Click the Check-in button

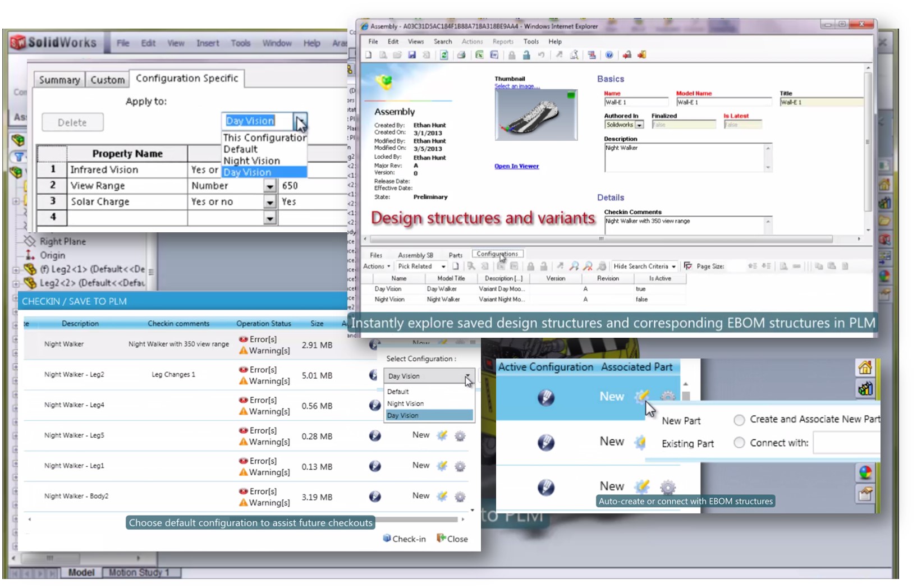point(404,539)
